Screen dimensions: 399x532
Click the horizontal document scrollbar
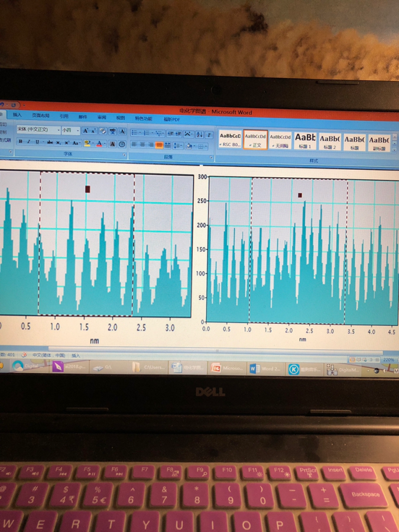217,351
